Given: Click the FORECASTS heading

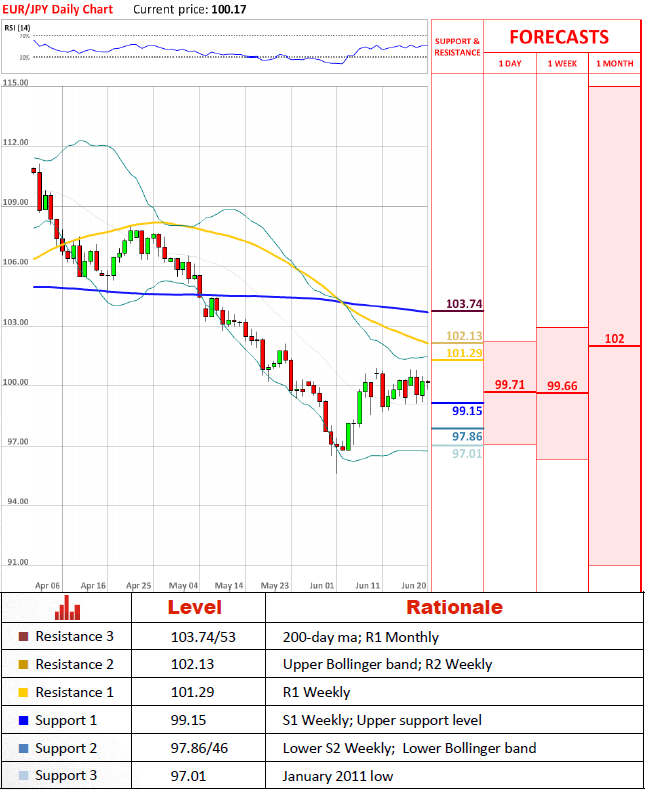Looking at the screenshot, I should tap(559, 37).
